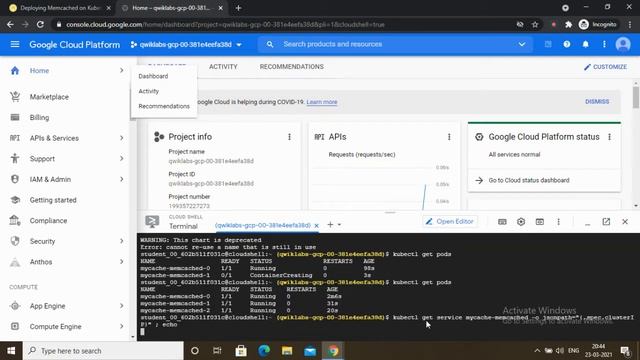Open Cloud Shell terminal settings gear

(521, 222)
